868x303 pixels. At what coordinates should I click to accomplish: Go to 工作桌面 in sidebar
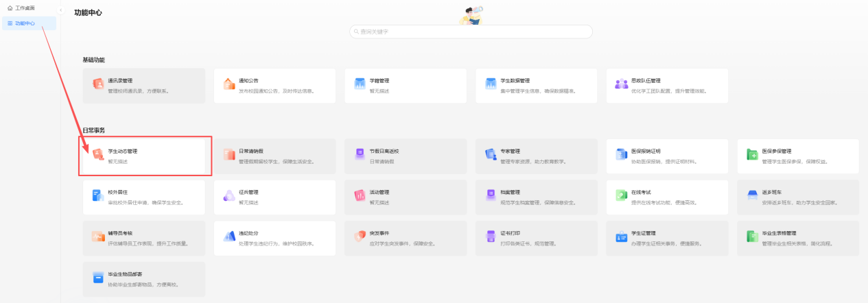point(25,8)
